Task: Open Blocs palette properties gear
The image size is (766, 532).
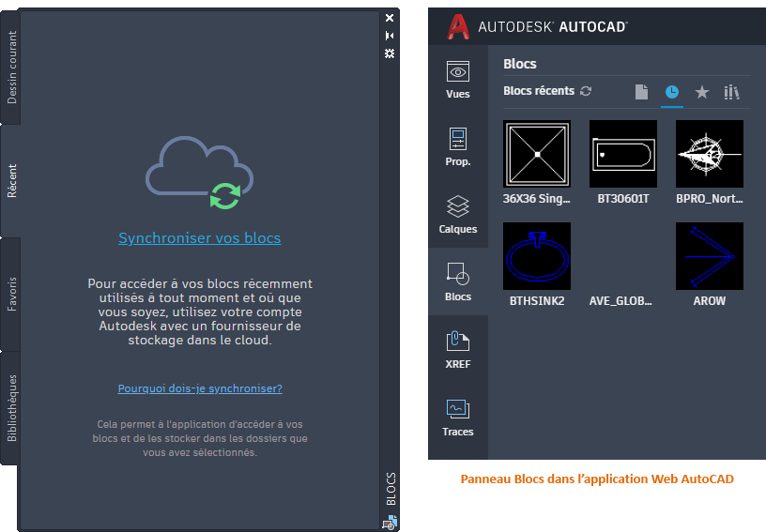Action: [390, 53]
